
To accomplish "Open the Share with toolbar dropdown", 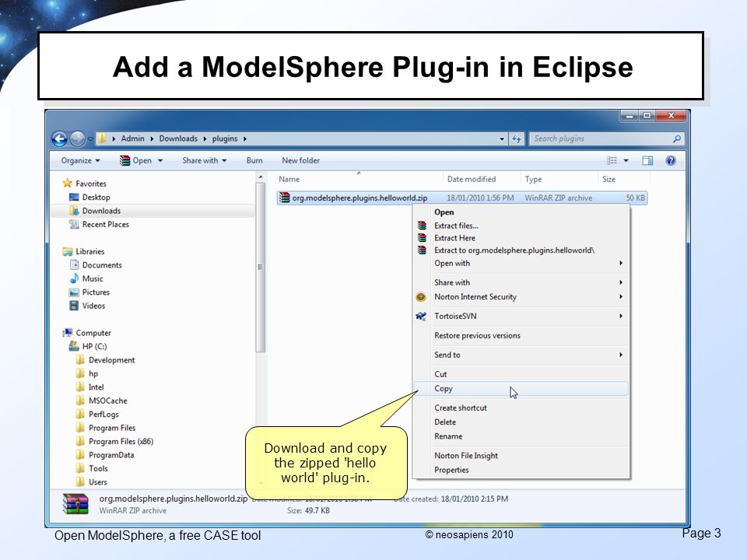I will [205, 160].
